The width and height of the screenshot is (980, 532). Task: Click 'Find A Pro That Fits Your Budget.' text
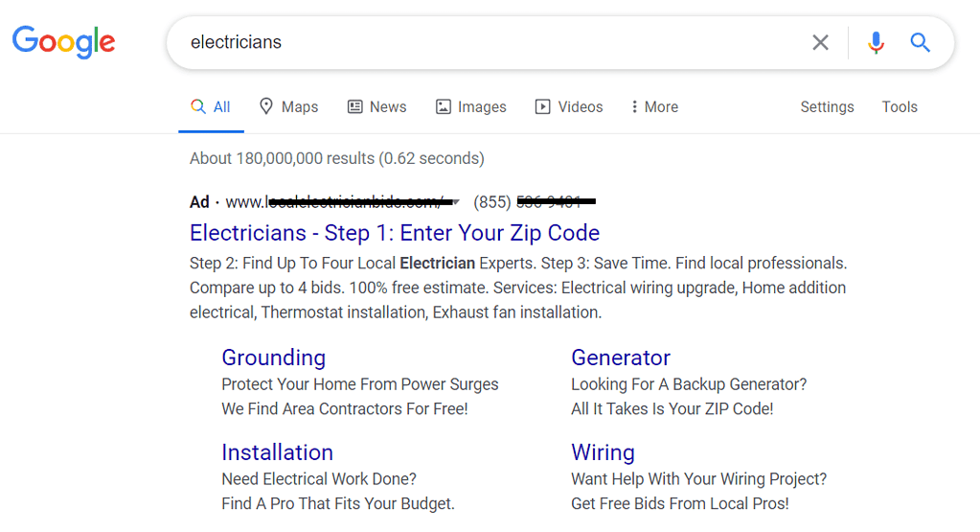(338, 504)
